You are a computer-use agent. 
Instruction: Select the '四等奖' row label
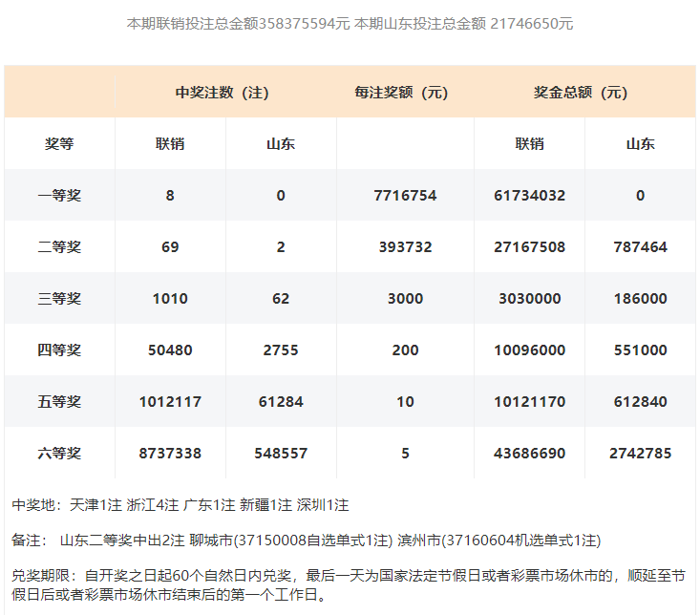(x=59, y=350)
